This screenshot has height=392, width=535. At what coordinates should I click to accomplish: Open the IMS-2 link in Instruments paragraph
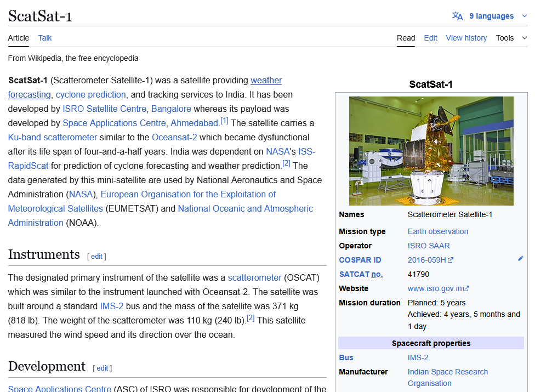point(112,306)
